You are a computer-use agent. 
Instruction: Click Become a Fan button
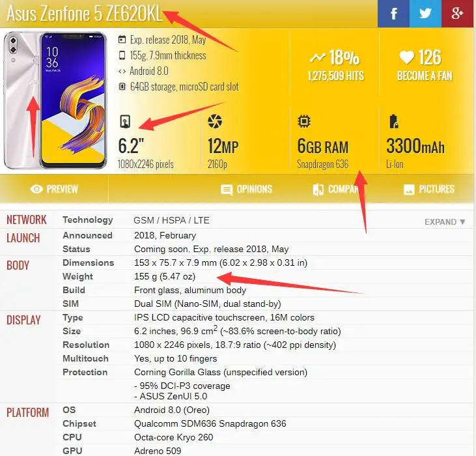point(425,76)
